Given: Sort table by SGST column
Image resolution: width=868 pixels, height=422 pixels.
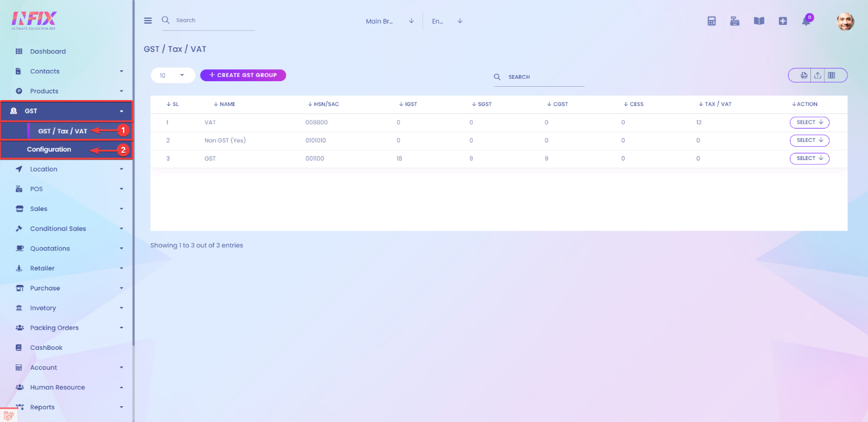Looking at the screenshot, I should [x=482, y=104].
